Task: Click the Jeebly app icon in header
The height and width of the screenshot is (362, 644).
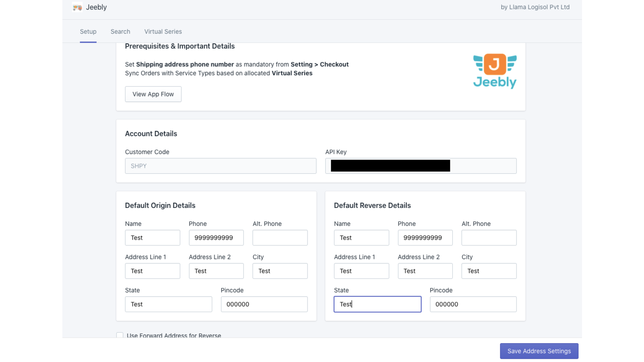Action: pyautogui.click(x=76, y=7)
